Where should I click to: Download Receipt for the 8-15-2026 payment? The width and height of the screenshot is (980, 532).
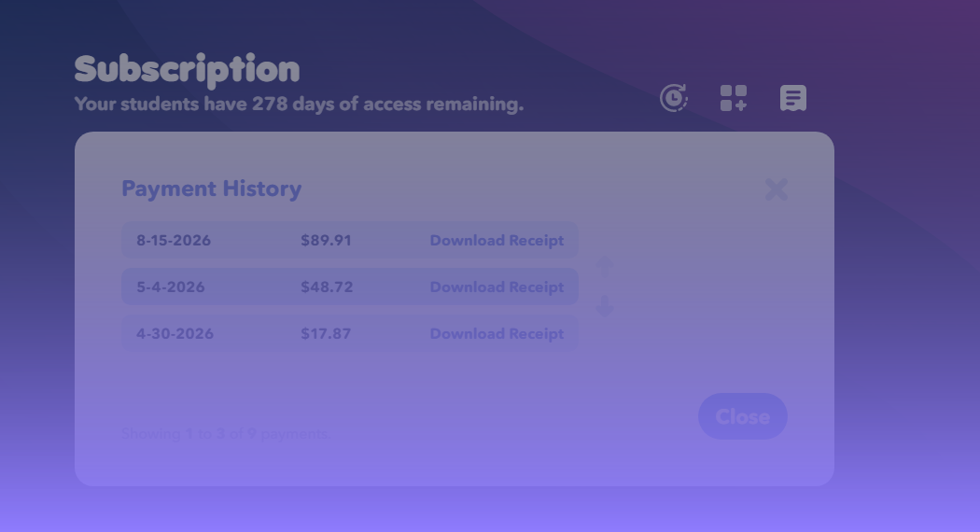pyautogui.click(x=497, y=241)
